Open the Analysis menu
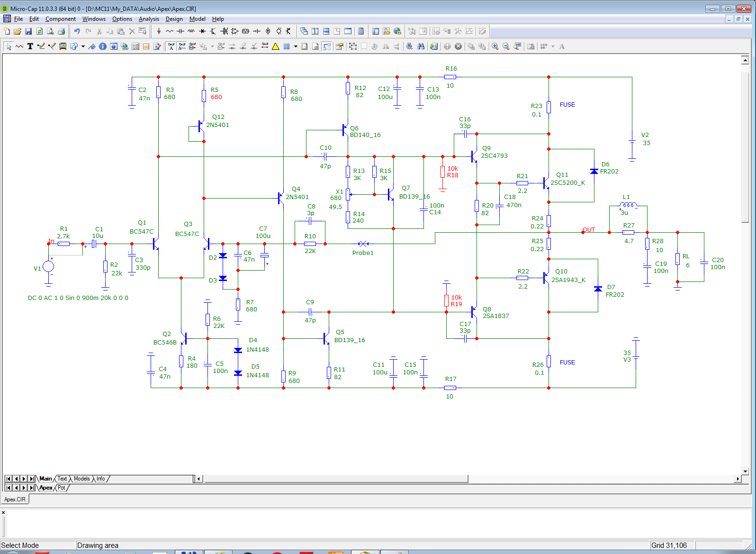 (x=149, y=19)
